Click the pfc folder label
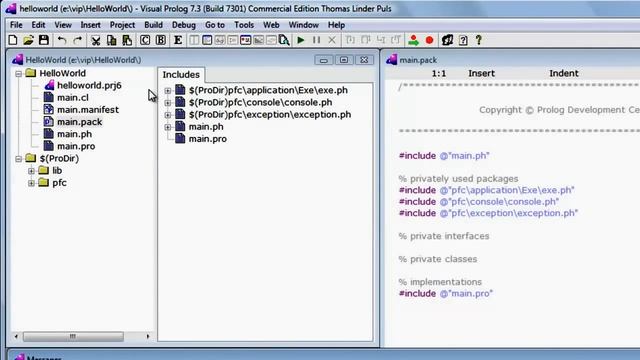 59,183
